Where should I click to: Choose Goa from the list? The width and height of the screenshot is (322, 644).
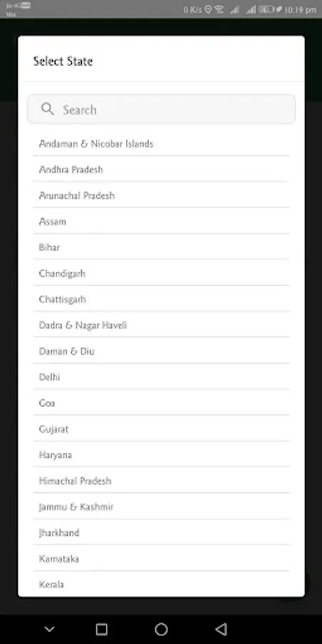(x=162, y=403)
